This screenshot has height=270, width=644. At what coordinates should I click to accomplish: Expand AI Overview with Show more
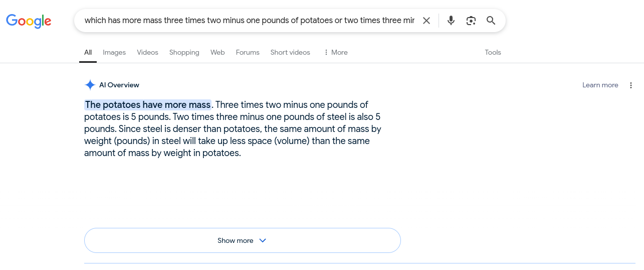(243, 240)
